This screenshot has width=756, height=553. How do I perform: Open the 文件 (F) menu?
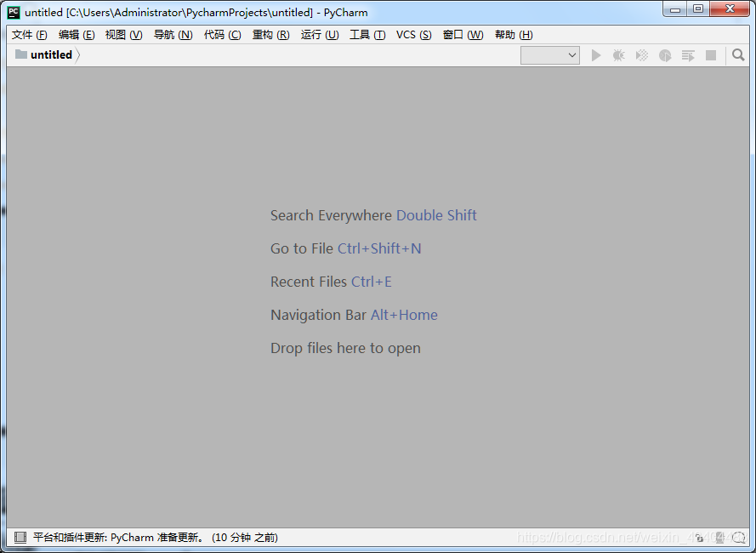30,35
